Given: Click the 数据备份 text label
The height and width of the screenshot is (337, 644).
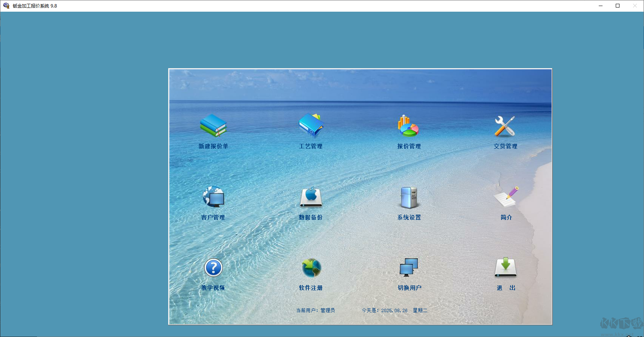Looking at the screenshot, I should [x=311, y=218].
